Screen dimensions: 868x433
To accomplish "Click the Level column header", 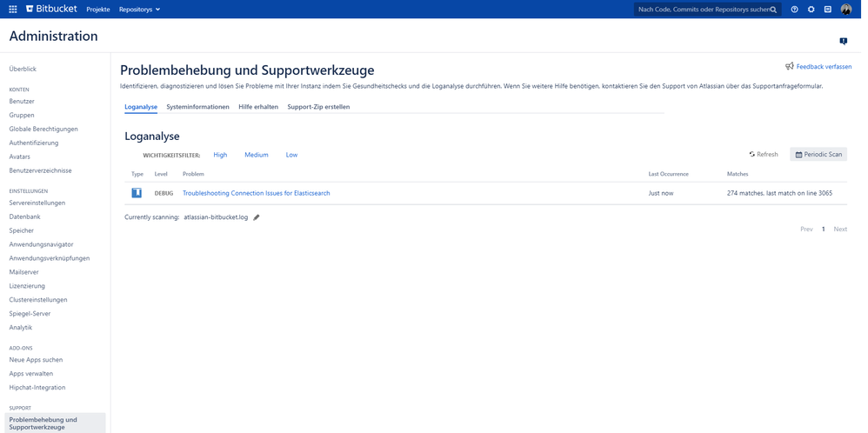I will tap(161, 174).
